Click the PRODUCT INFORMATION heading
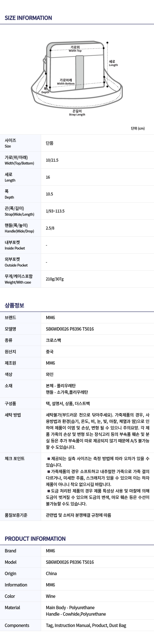Image resolution: width=154 pixels, height=644 pixels. [35, 539]
